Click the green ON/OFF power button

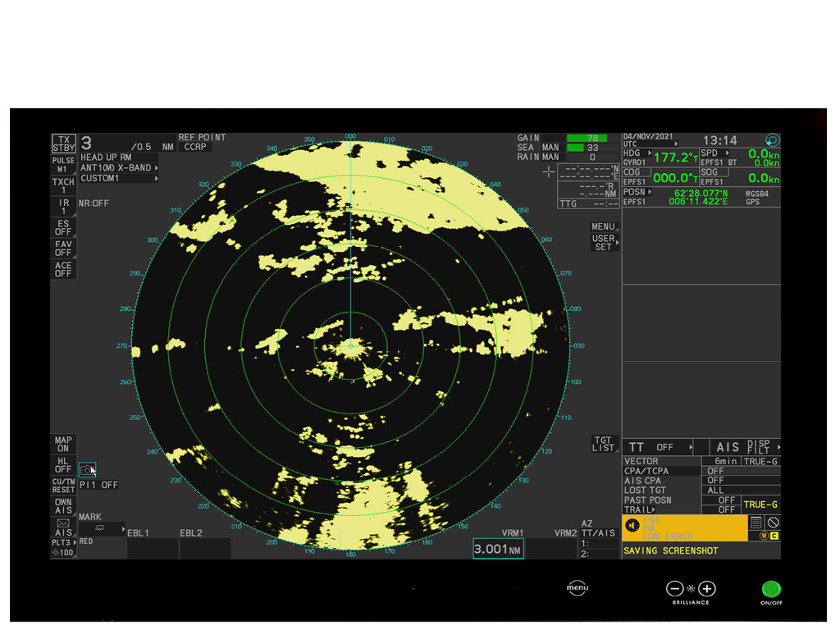tap(771, 589)
